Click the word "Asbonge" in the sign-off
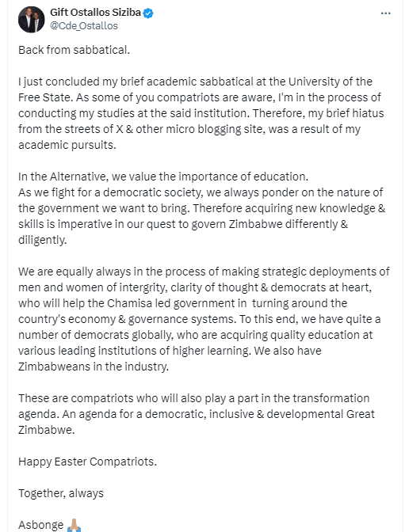Screen dimensions: 405x532 pos(40,525)
